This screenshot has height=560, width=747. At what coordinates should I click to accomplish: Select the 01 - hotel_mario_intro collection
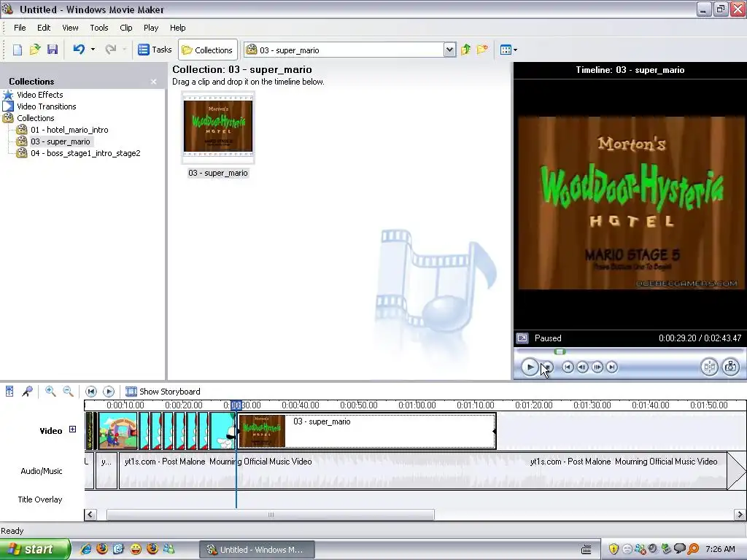click(x=69, y=130)
